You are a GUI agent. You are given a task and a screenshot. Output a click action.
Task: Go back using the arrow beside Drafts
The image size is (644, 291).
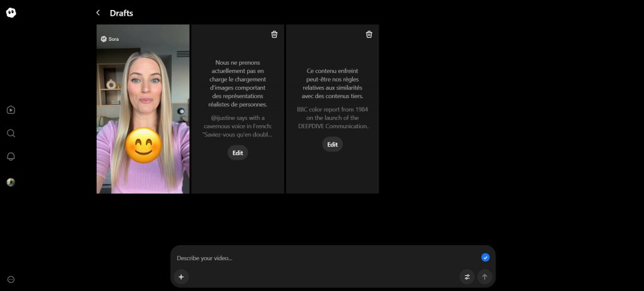click(x=98, y=13)
